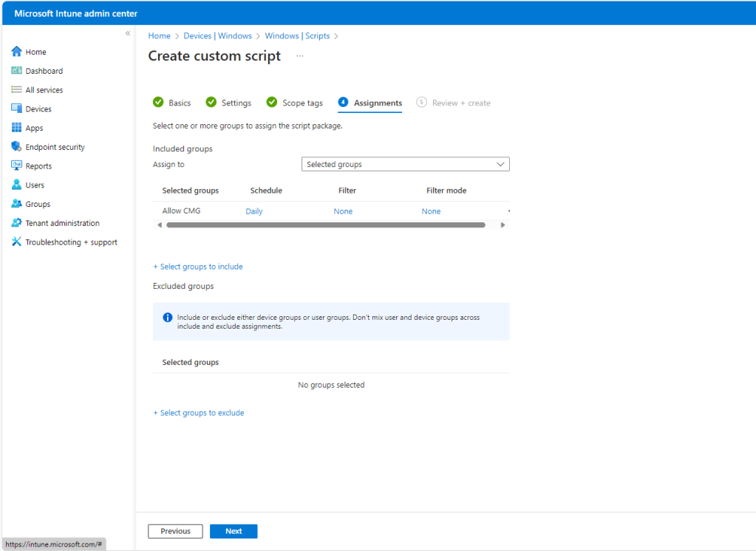Viewport: 756px width, 551px height.
Task: Open the Scope tags step
Action: click(294, 103)
